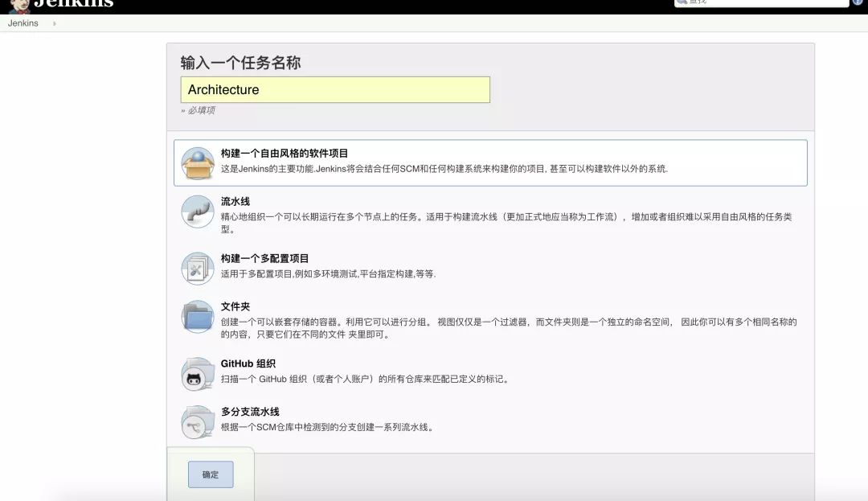The width and height of the screenshot is (868, 501).
Task: Click description 根据一个SCM仓库 text
Action: (327, 427)
